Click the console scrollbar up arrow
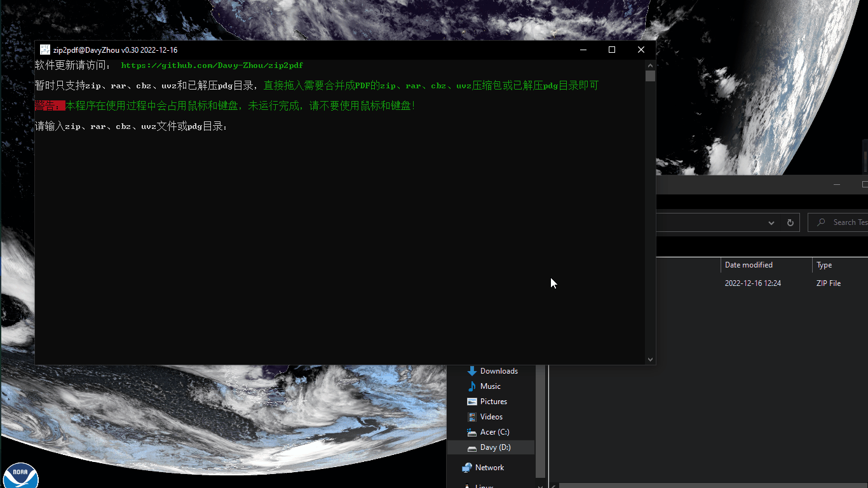Viewport: 868px width, 488px height. 650,65
